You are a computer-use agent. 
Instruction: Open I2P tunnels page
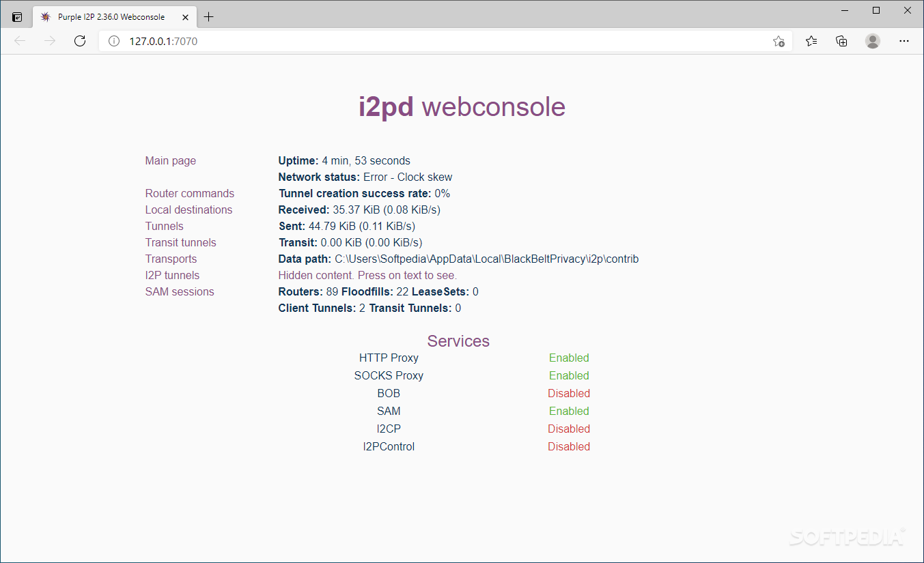[173, 276]
